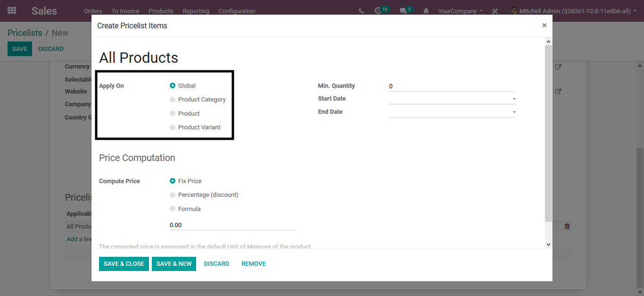Click the studio tools wrench icon

point(495,11)
